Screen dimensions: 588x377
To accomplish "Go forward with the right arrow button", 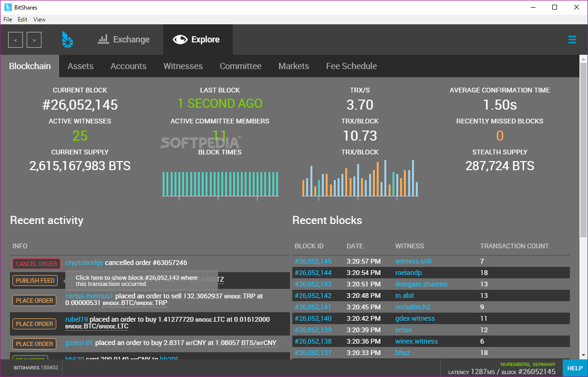I will [34, 40].
